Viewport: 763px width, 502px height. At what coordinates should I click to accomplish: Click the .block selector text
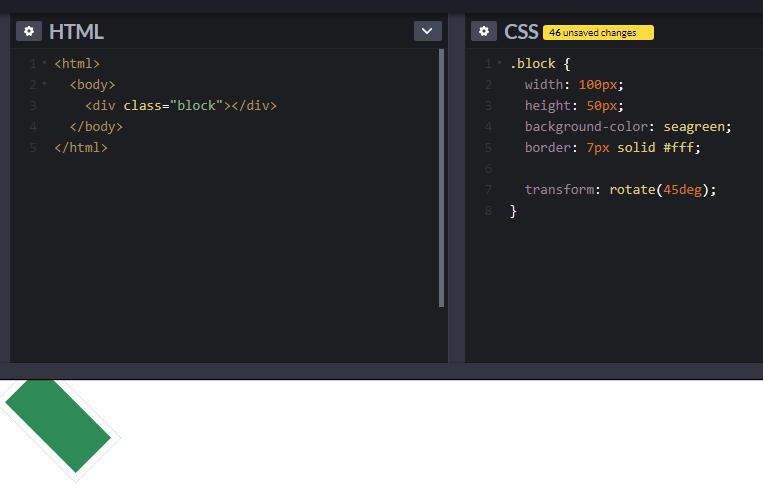point(532,64)
